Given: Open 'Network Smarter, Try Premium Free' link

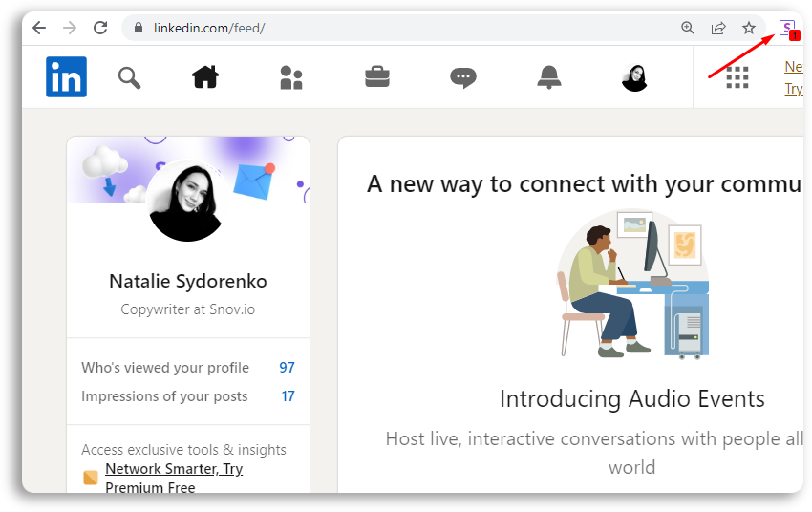Looking at the screenshot, I should 174,478.
